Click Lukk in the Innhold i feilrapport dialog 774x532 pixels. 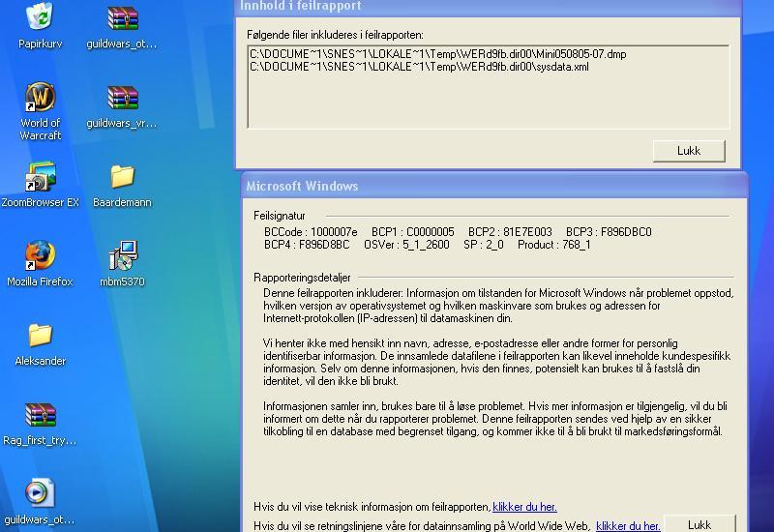(x=689, y=151)
